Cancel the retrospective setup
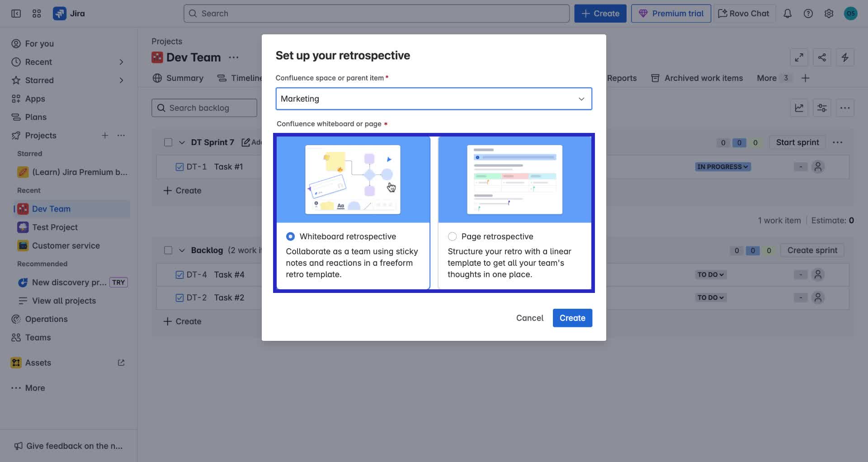 tap(529, 318)
